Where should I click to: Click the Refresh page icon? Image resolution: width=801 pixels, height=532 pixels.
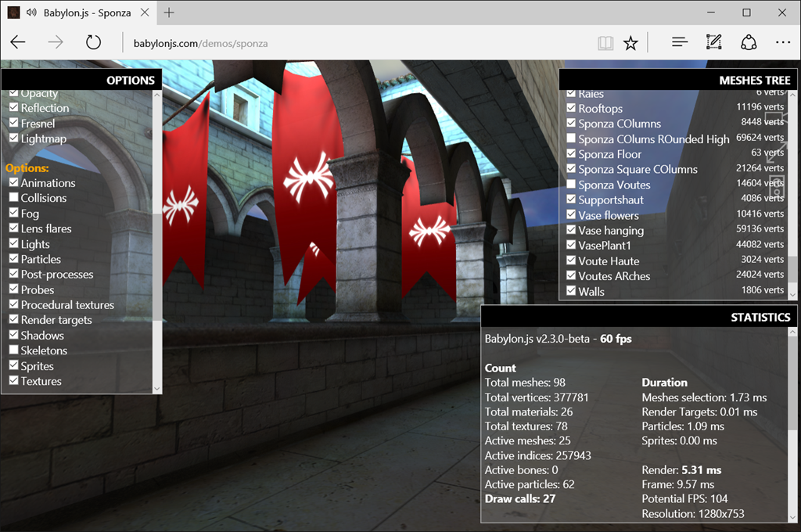point(93,42)
